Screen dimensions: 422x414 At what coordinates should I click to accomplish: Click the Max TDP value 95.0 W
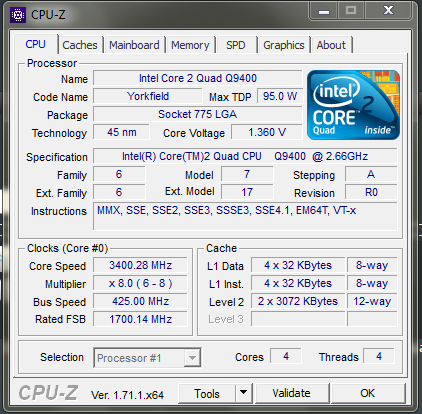tap(280, 96)
